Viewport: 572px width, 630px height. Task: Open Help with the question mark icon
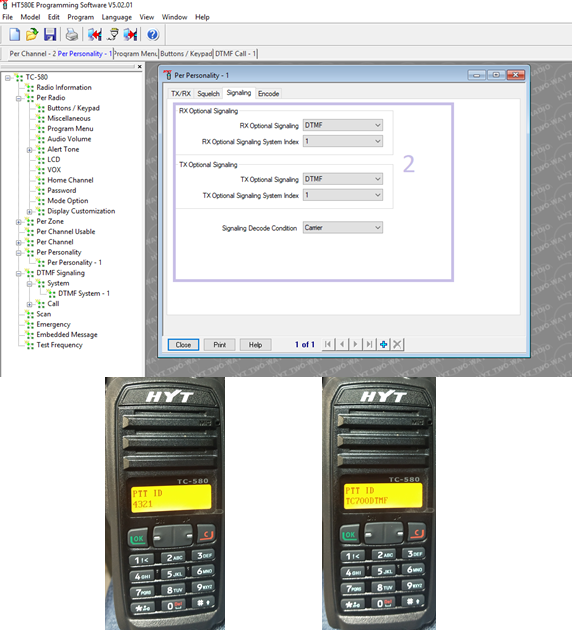click(x=153, y=35)
